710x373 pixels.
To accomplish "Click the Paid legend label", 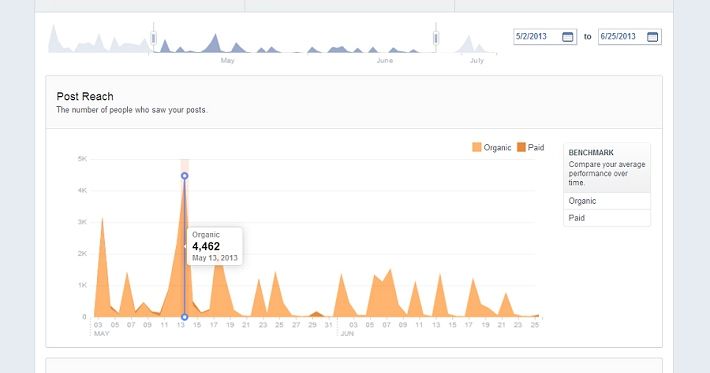I will click(536, 147).
